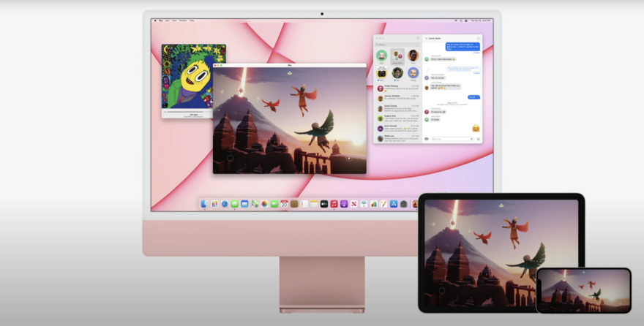Viewport: 644px width, 326px height.
Task: Open the apps button left of message field
Action: (x=427, y=139)
